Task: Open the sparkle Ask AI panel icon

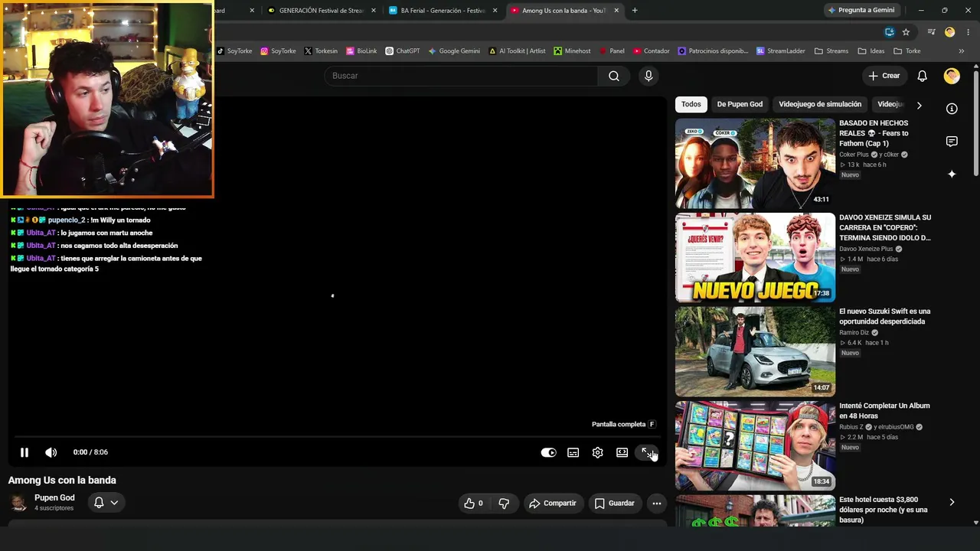Action: point(952,174)
